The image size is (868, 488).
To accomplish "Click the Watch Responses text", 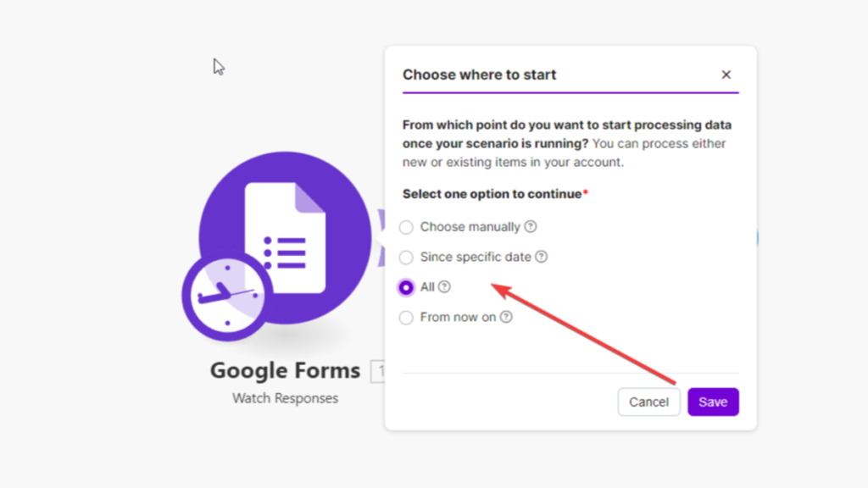I will (285, 397).
